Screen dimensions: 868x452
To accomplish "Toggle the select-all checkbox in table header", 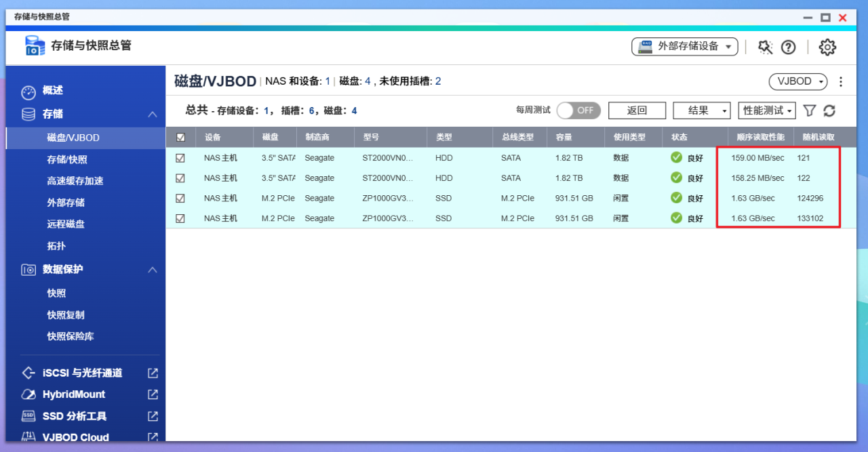I will click(180, 137).
